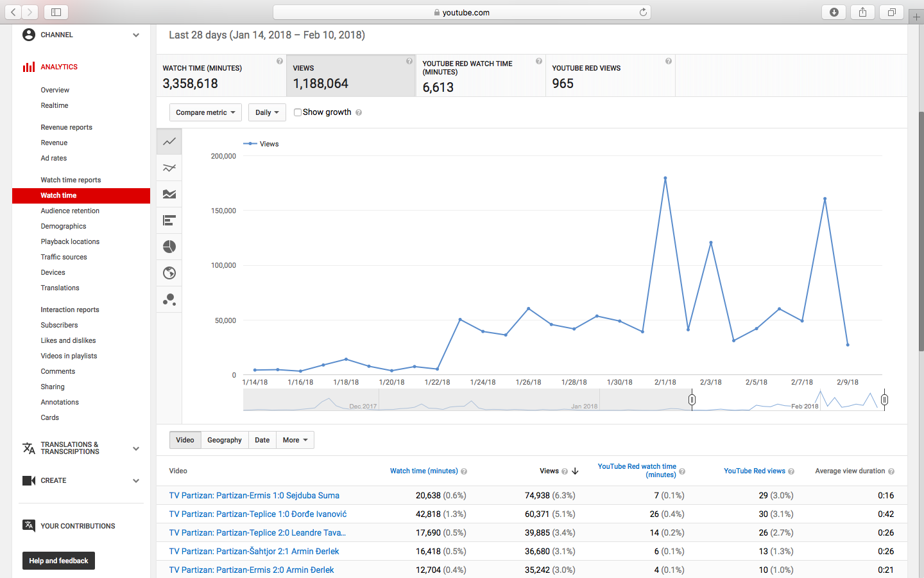Open the Realtime report
Image resolution: width=924 pixels, height=578 pixels.
click(x=55, y=105)
